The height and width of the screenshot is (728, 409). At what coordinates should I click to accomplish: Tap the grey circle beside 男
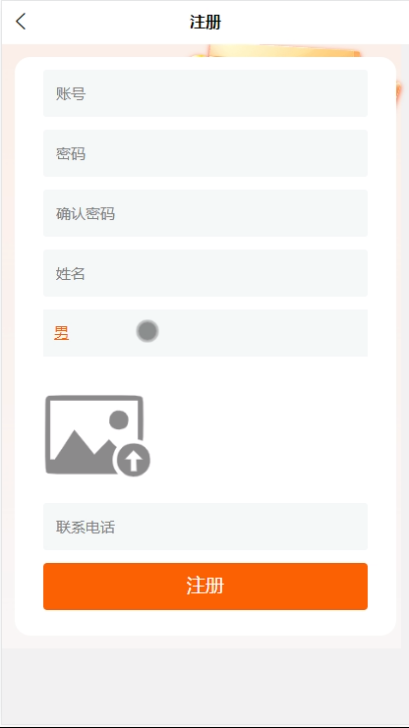click(x=148, y=332)
